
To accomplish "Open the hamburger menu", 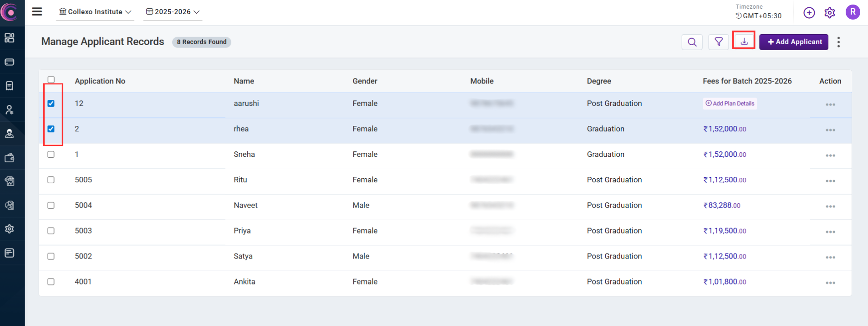I will (x=37, y=11).
